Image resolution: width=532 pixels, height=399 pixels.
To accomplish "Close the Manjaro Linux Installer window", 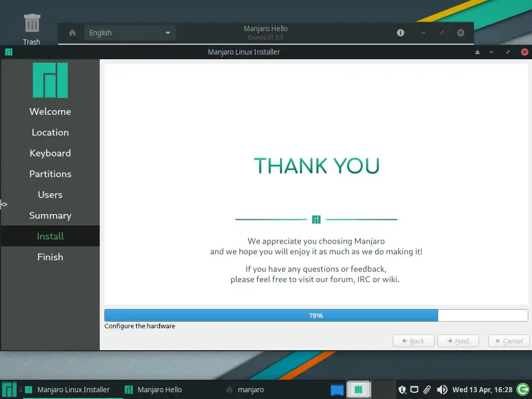I will click(525, 52).
